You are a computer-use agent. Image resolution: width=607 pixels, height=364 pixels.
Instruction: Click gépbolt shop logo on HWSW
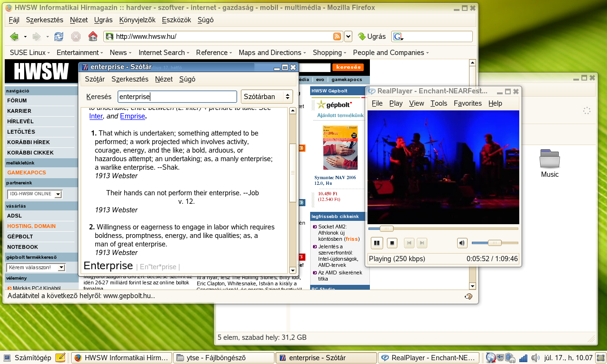pos(334,104)
